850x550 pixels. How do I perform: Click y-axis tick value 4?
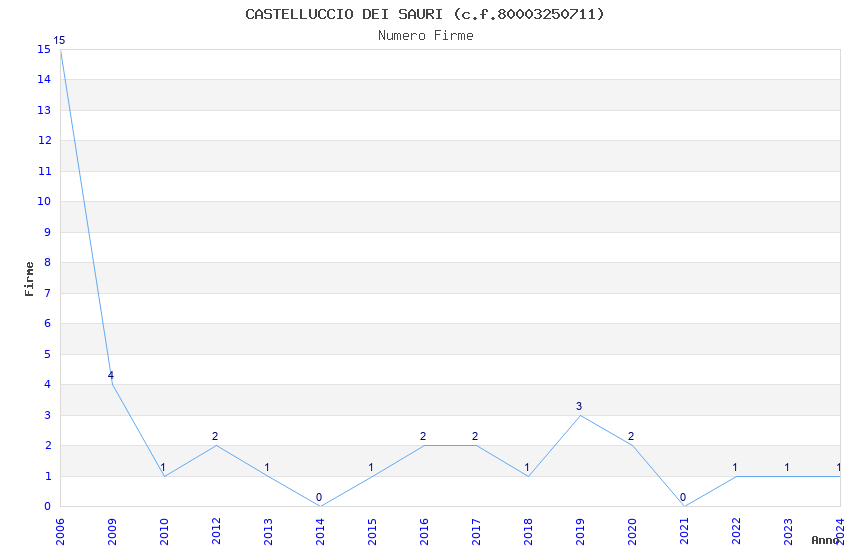48,384
